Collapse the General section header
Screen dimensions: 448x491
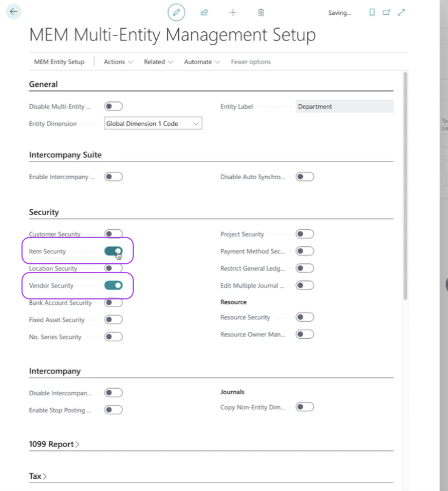pyautogui.click(x=43, y=84)
